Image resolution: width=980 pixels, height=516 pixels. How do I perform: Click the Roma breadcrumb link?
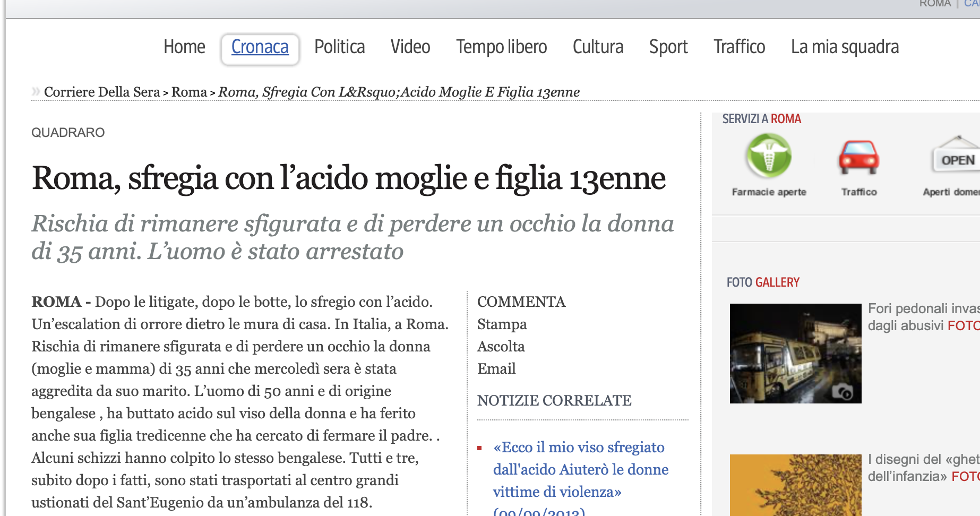pos(189,92)
